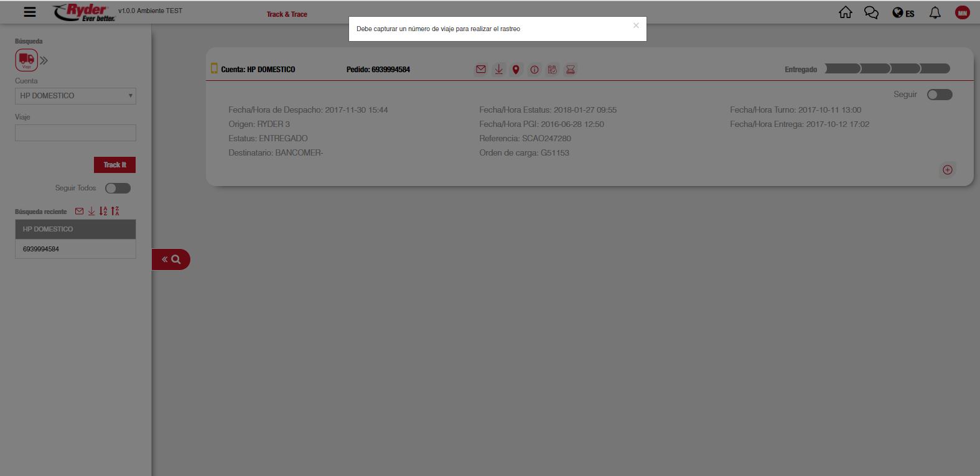Click the hourglass icon on order

(570, 70)
